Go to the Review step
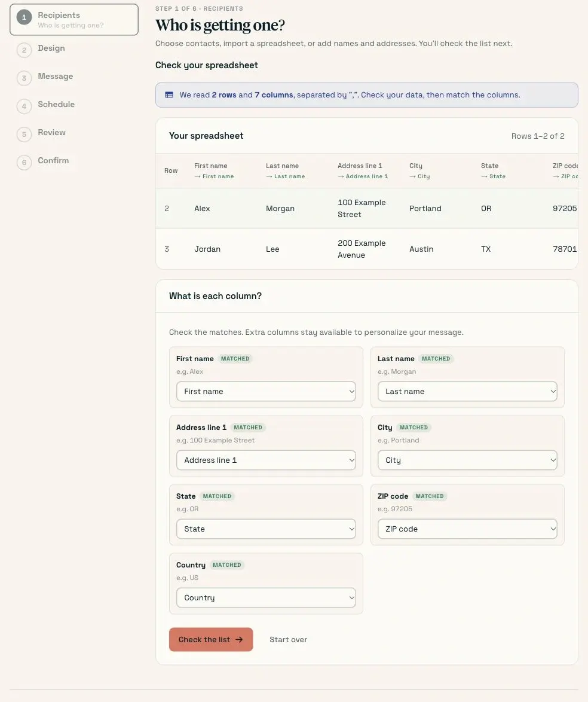The image size is (588, 702). pyautogui.click(x=51, y=133)
